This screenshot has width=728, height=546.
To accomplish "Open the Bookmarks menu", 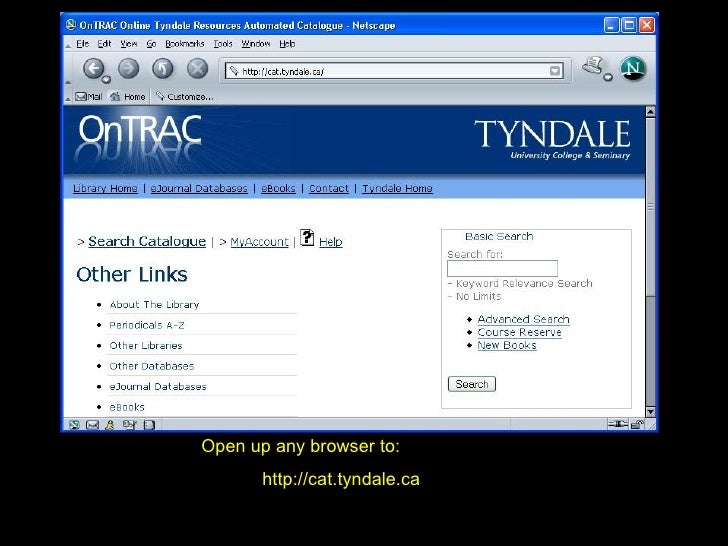I will (184, 44).
